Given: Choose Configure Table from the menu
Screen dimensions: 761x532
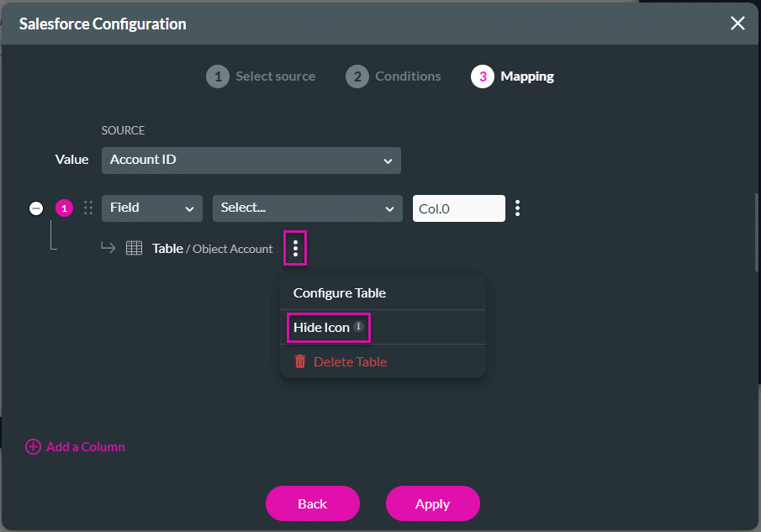Looking at the screenshot, I should point(338,292).
